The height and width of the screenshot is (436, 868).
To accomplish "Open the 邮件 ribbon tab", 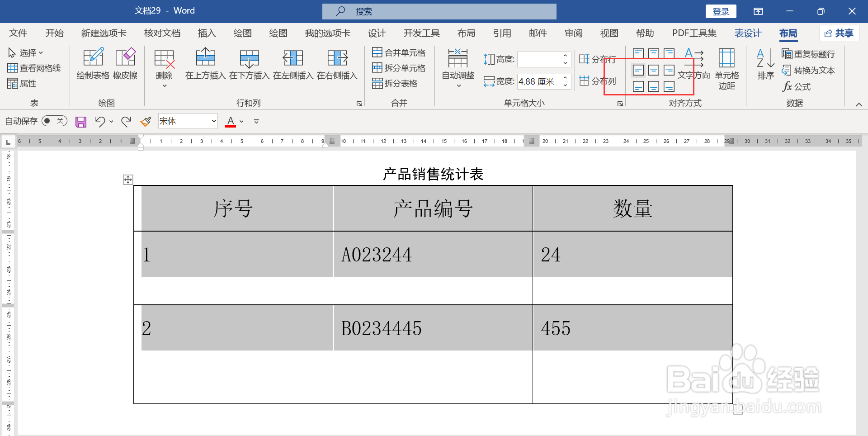I will [x=538, y=33].
